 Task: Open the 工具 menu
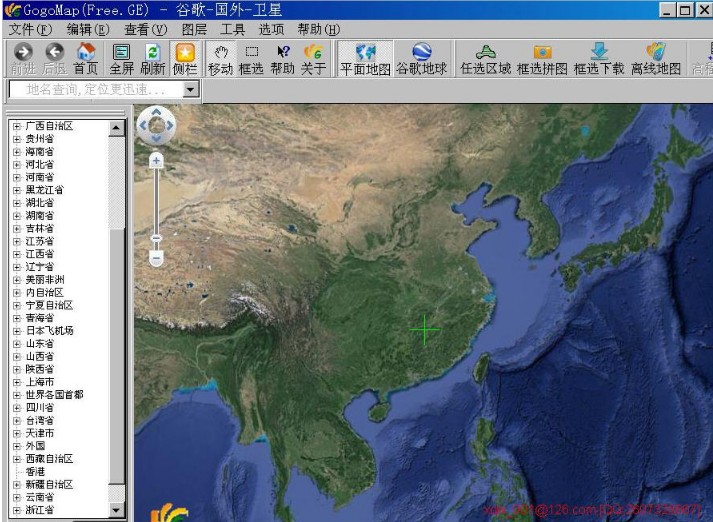(232, 29)
